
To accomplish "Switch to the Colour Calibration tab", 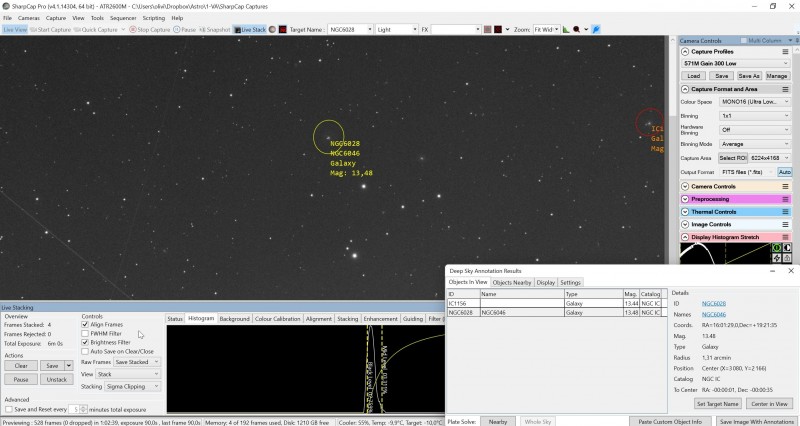I will coord(278,319).
